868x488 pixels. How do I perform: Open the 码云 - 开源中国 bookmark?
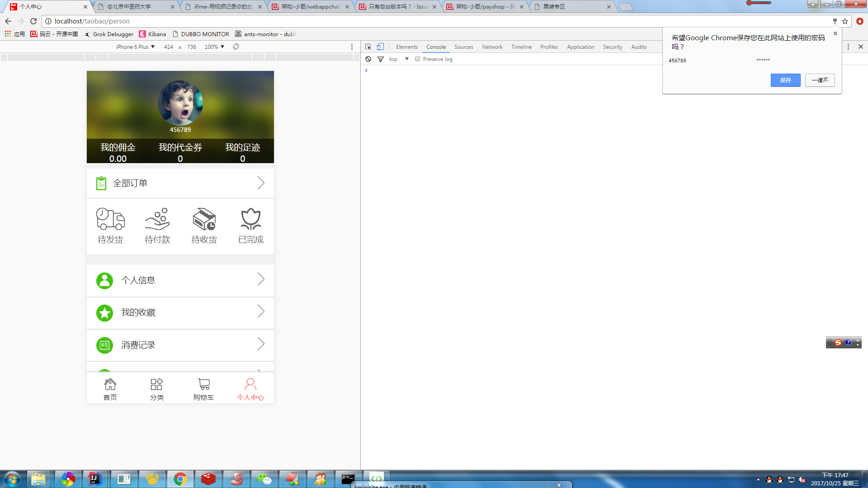[x=54, y=34]
